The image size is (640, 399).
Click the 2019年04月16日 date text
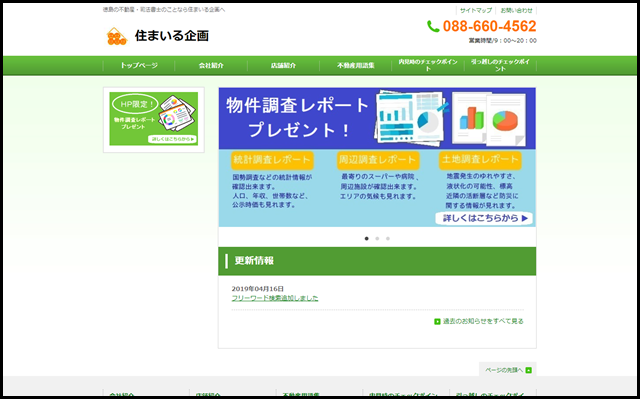tap(258, 289)
